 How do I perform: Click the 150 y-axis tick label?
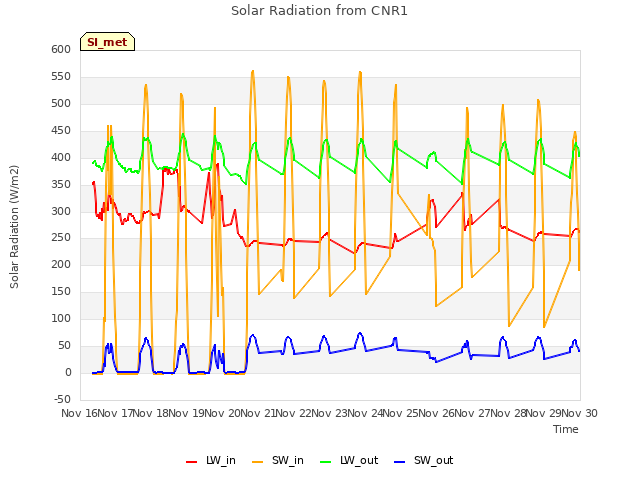(61, 291)
